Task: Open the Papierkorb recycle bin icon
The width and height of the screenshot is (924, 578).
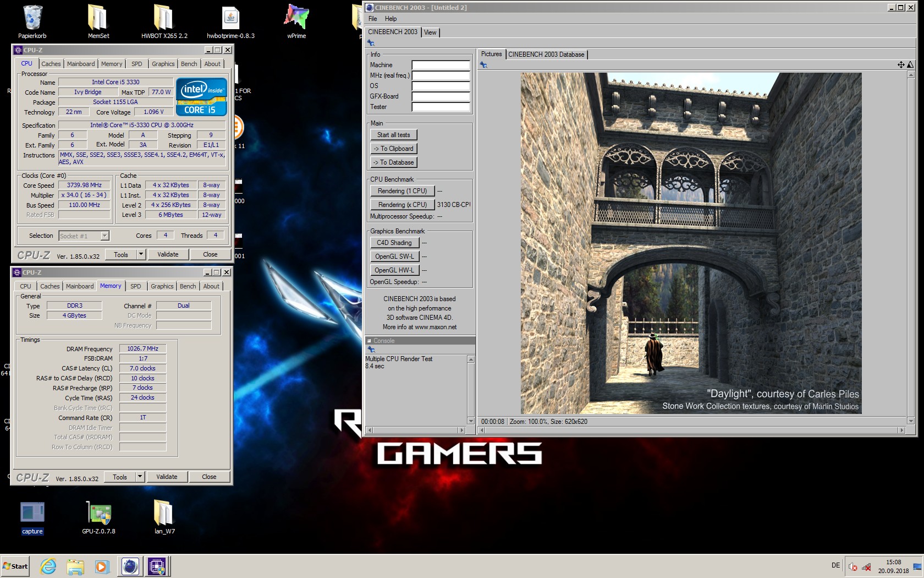Action: point(32,22)
